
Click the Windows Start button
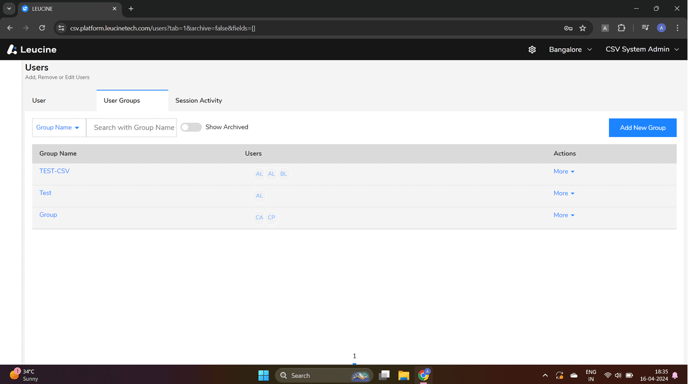(263, 375)
